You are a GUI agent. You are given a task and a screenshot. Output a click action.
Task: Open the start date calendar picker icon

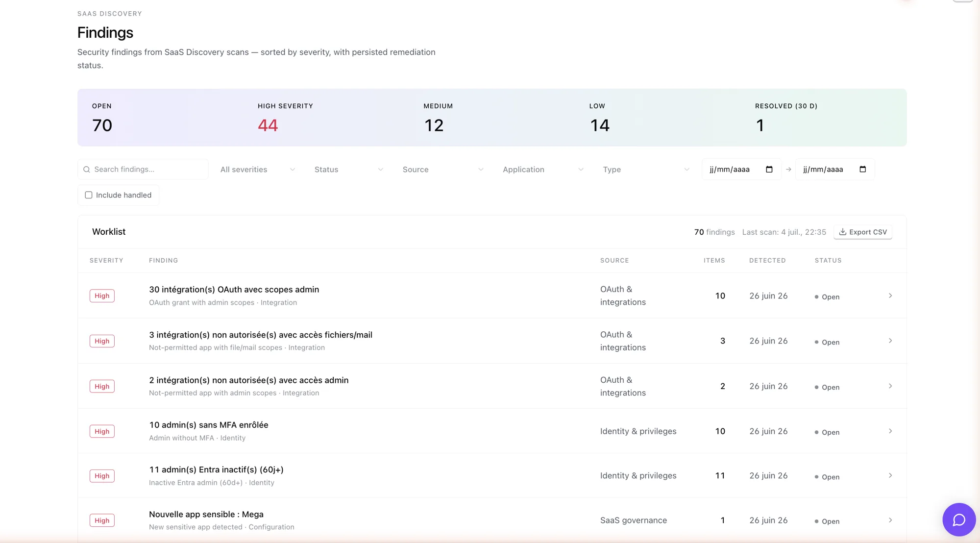point(769,170)
